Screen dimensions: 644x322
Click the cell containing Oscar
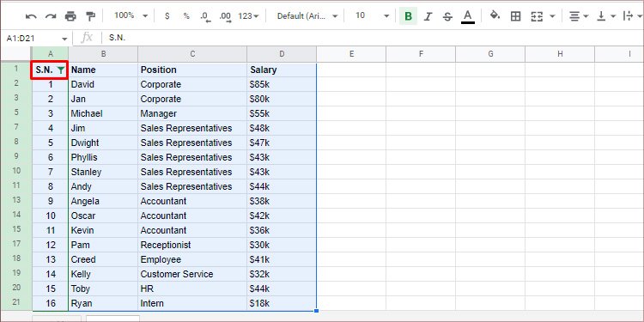point(103,216)
